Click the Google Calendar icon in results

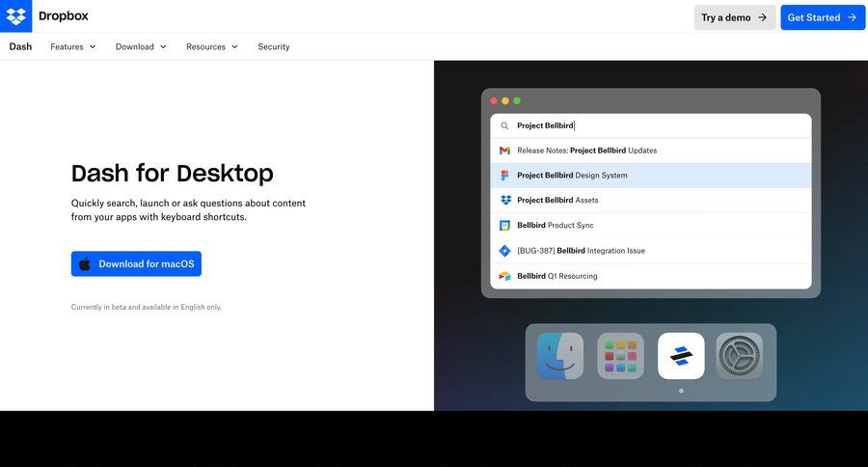[504, 226]
